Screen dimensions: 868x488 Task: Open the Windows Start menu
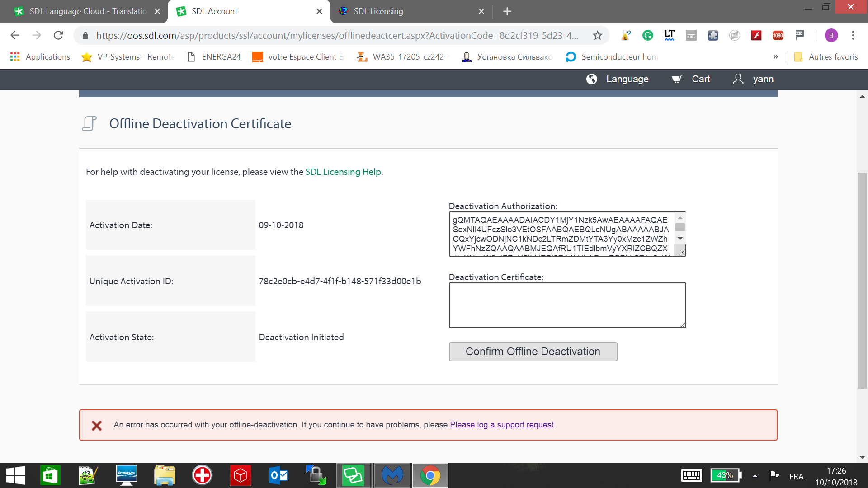pyautogui.click(x=16, y=475)
